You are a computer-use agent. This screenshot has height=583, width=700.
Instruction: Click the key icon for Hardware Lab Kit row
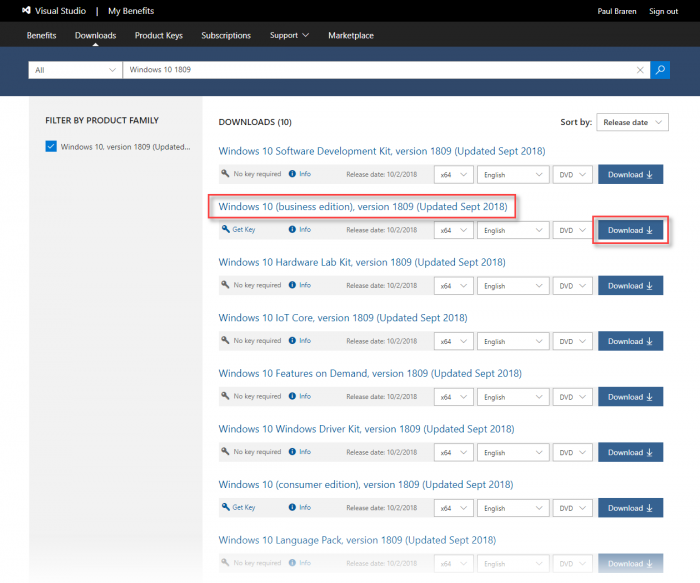[225, 285]
